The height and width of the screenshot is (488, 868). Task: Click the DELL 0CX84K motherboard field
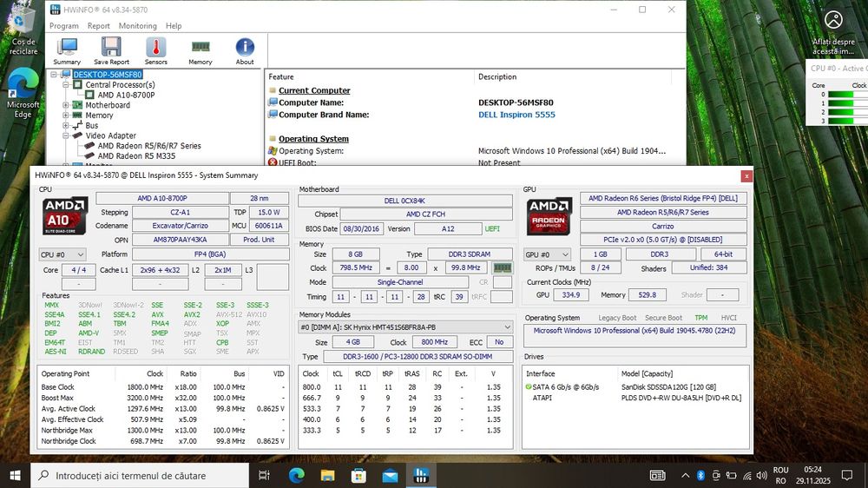(x=404, y=201)
